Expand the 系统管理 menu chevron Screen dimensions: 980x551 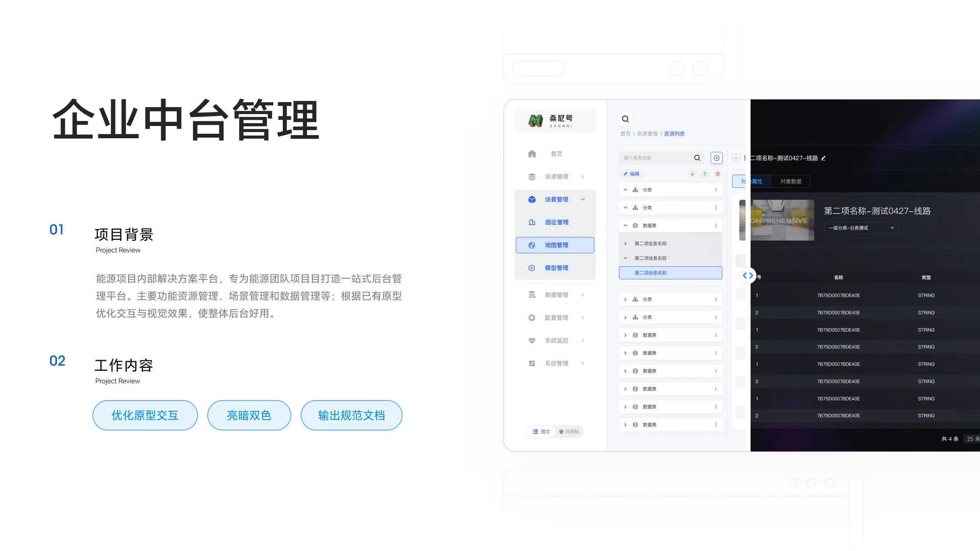pos(583,363)
